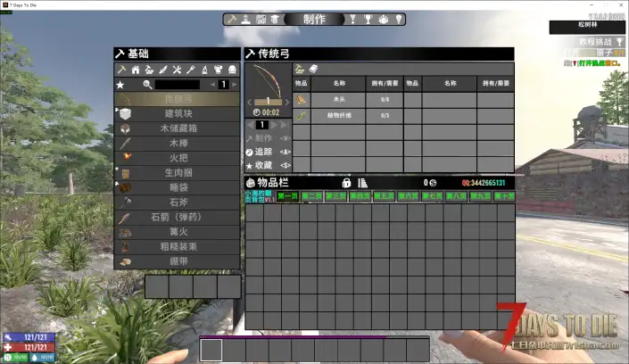
Task: Select the crossed tools recipe category
Action: [177, 70]
